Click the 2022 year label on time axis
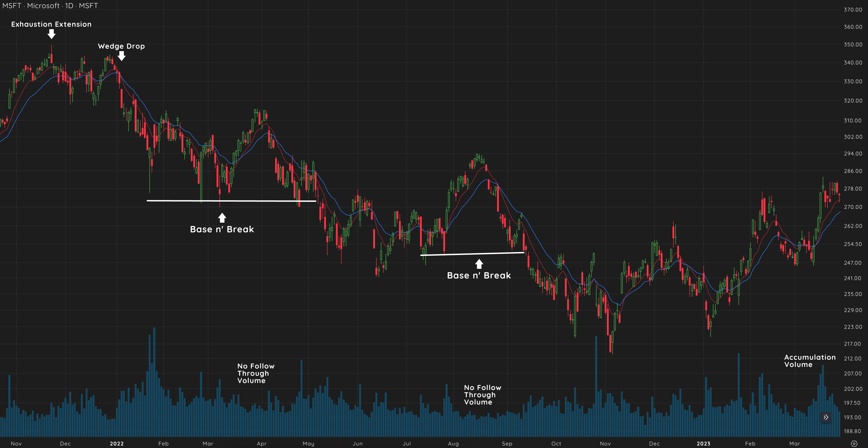The width and height of the screenshot is (868, 448). (x=117, y=444)
